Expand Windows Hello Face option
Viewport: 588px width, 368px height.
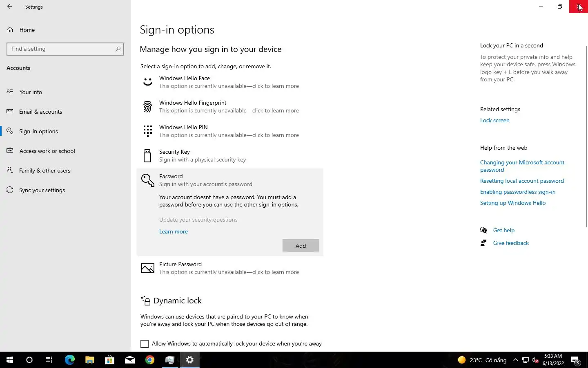[x=230, y=82]
